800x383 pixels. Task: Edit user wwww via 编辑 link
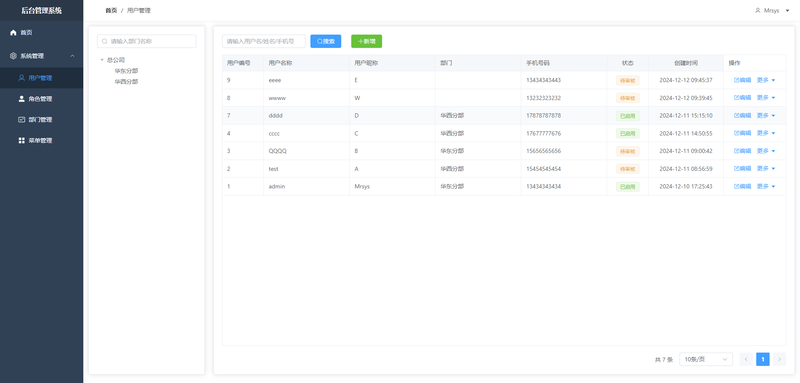[742, 98]
